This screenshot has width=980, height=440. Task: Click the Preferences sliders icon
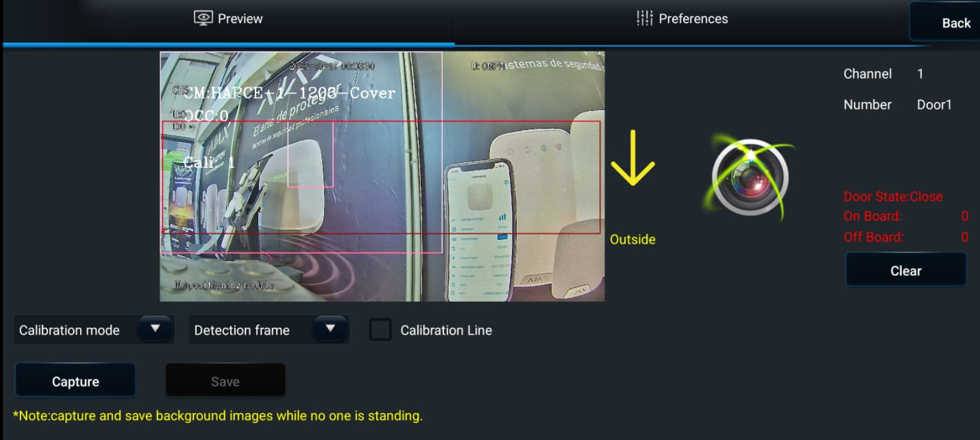pyautogui.click(x=644, y=18)
